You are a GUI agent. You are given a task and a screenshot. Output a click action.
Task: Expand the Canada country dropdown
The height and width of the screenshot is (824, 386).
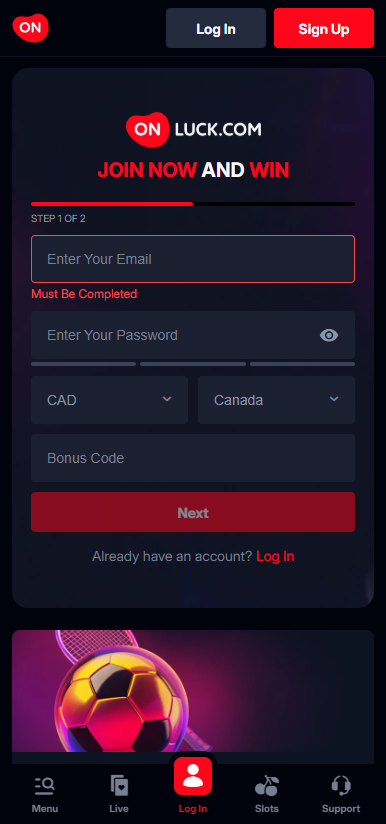(x=276, y=400)
